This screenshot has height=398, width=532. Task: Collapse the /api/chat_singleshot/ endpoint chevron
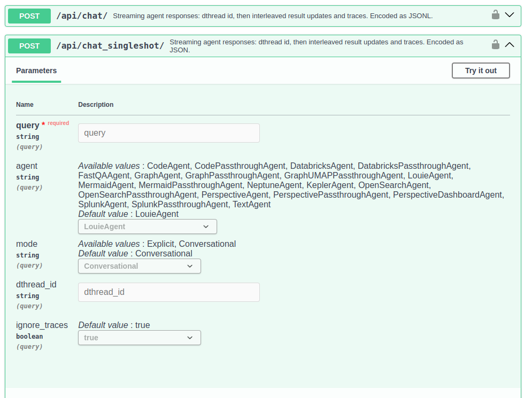click(510, 44)
